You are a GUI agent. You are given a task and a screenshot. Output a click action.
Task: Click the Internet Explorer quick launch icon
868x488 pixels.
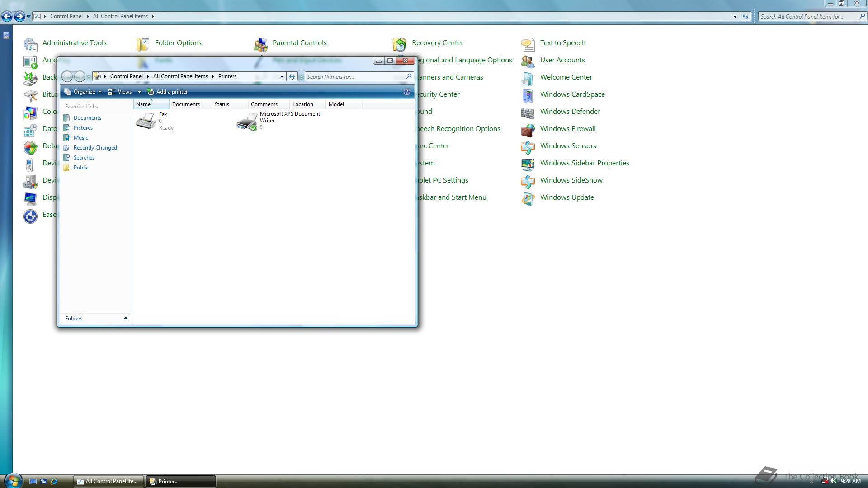tap(54, 481)
